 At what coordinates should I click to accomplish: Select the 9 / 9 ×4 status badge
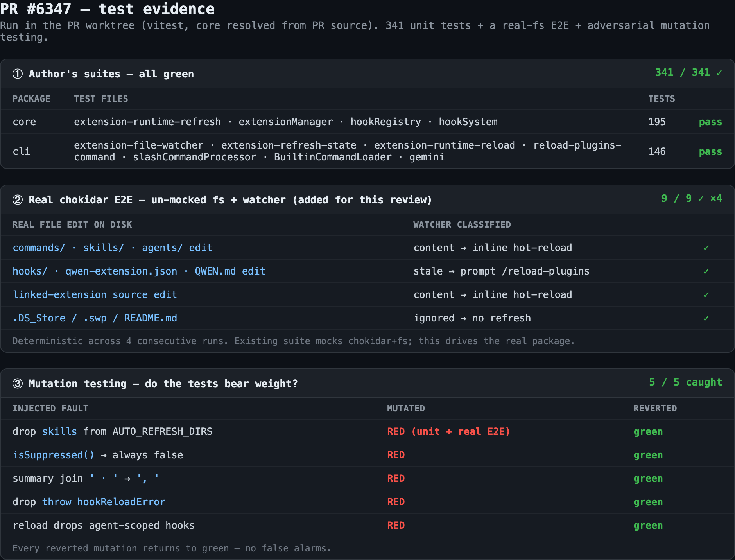click(x=692, y=198)
